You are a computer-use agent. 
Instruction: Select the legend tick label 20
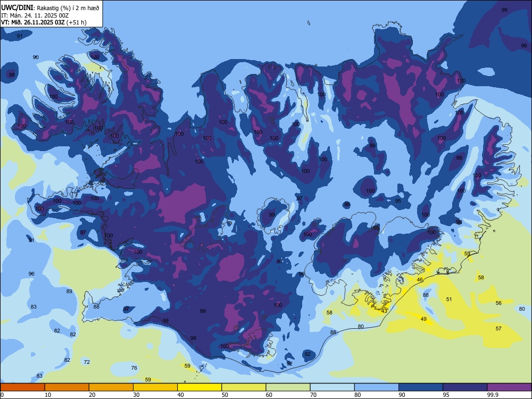92,395
